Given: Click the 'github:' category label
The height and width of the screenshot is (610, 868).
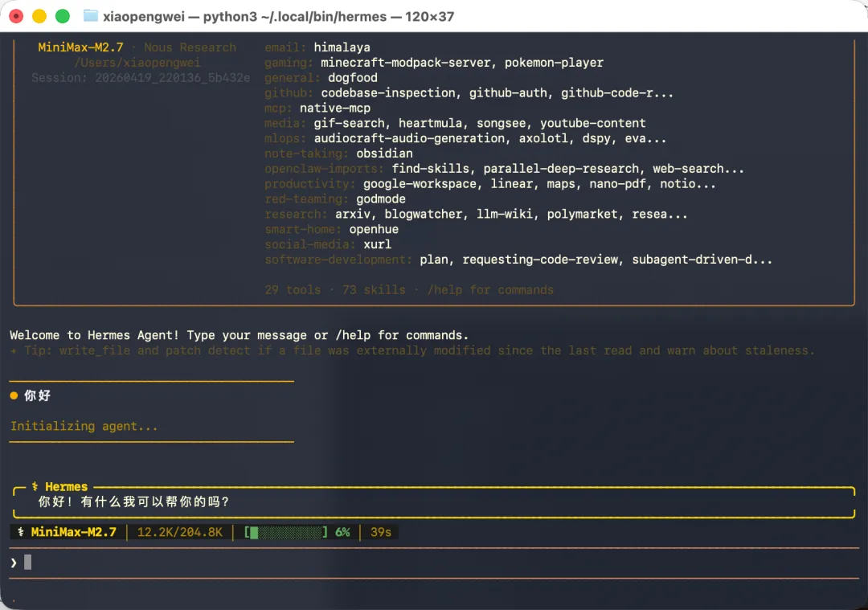Looking at the screenshot, I should click(289, 93).
